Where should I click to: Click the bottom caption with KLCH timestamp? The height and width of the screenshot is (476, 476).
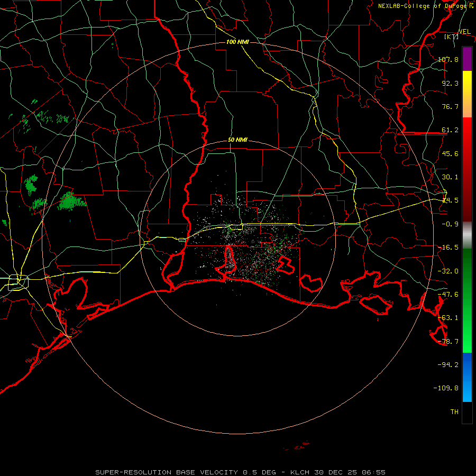tap(240, 472)
